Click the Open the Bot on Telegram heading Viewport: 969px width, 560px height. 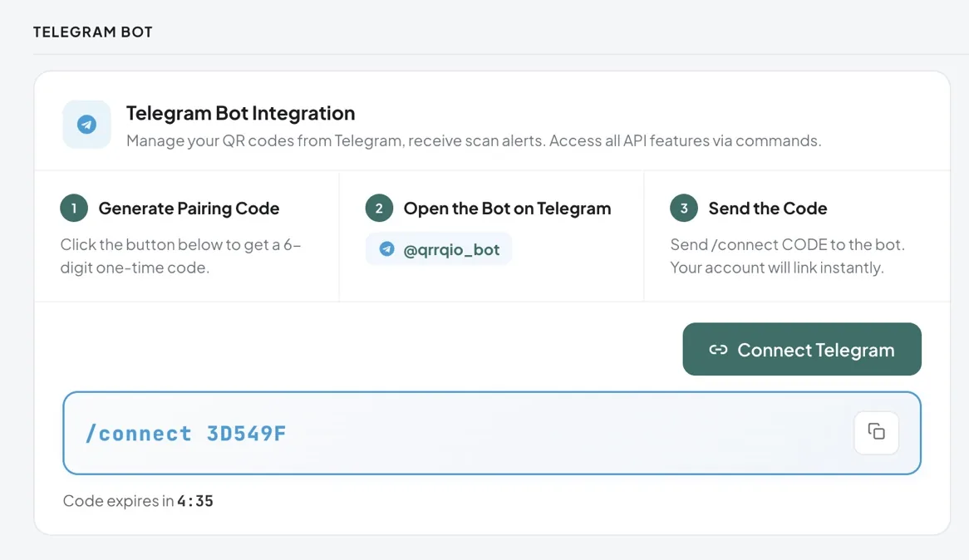[507, 209]
